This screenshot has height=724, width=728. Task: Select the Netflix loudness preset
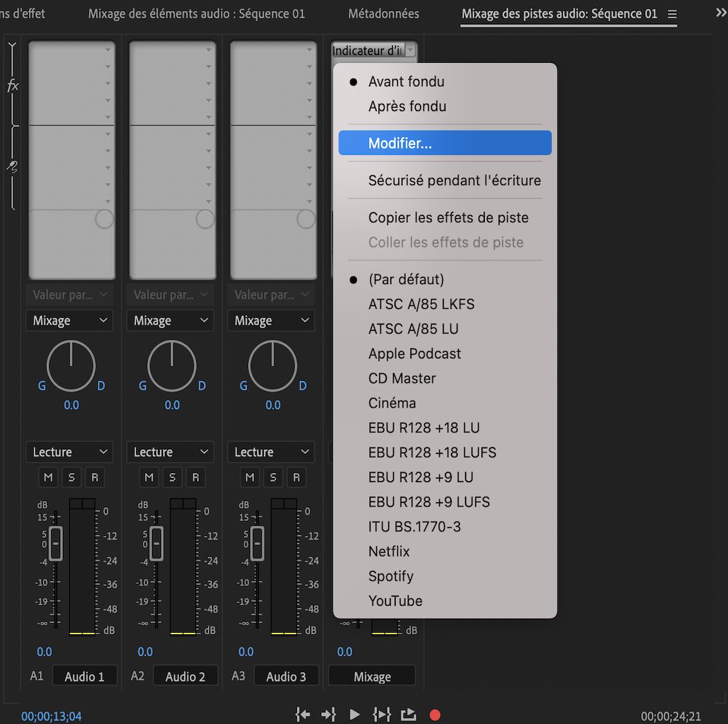pyautogui.click(x=389, y=551)
